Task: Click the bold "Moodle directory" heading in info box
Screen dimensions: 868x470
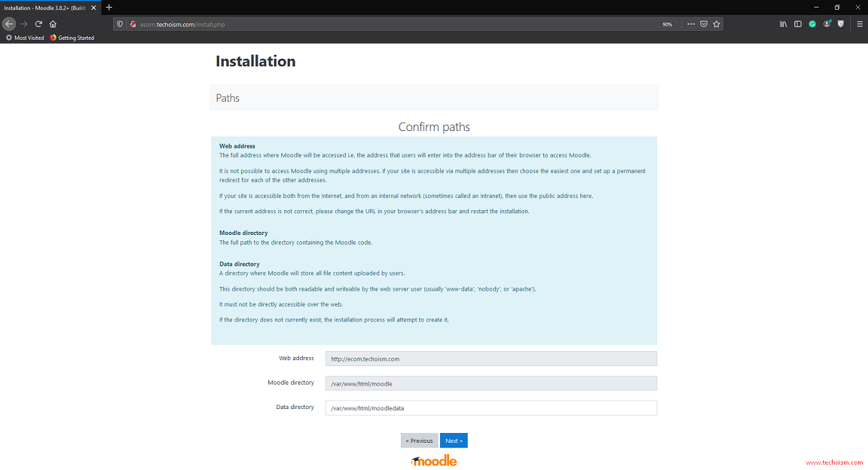Action: pos(243,233)
